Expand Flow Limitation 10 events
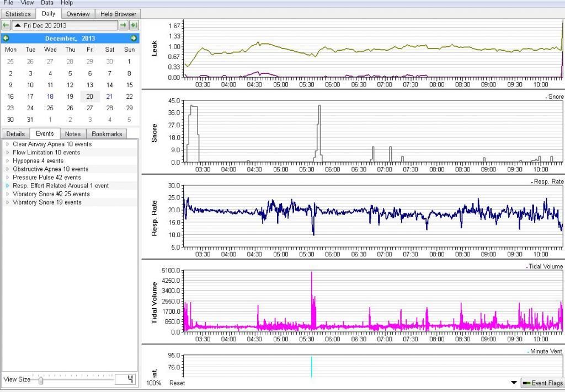The width and height of the screenshot is (565, 392). click(x=8, y=152)
